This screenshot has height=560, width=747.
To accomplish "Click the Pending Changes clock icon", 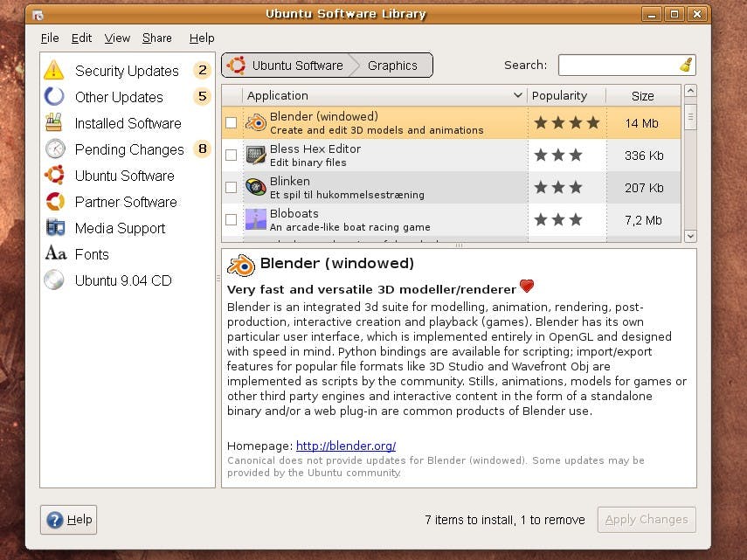I will click(x=55, y=149).
